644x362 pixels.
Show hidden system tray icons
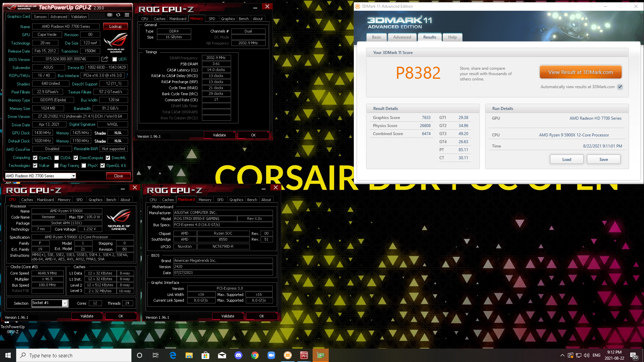click(562, 355)
